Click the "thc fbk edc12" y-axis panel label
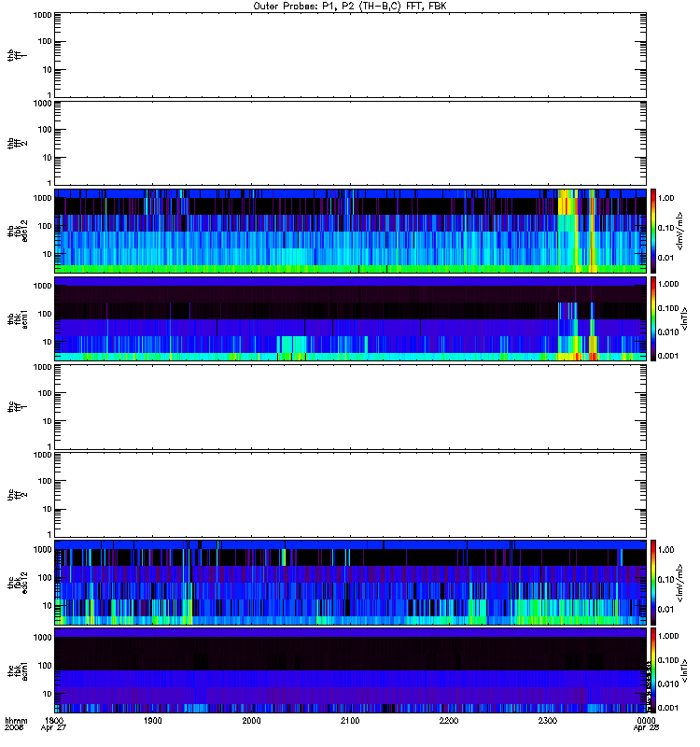 tap(17, 582)
